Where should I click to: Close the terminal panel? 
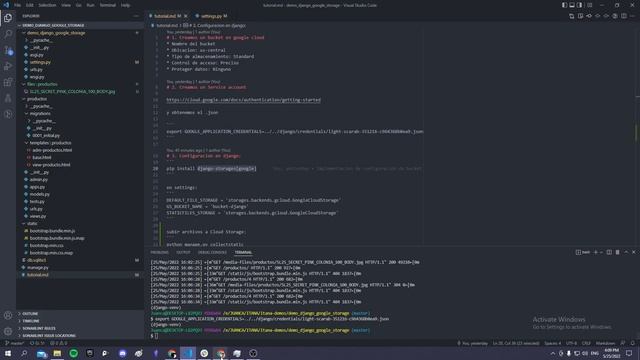[633, 252]
